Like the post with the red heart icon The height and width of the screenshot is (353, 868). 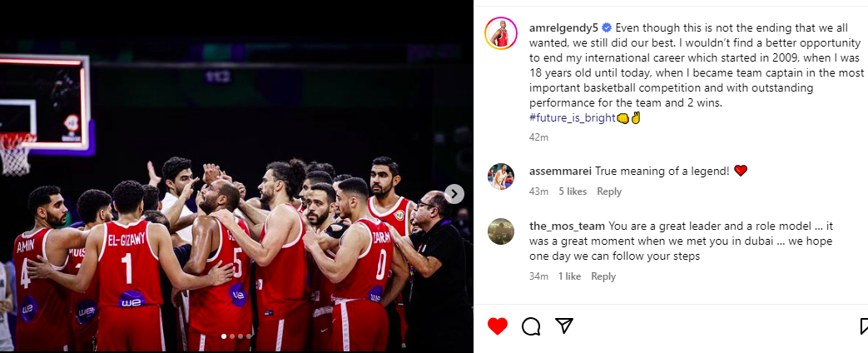497,326
